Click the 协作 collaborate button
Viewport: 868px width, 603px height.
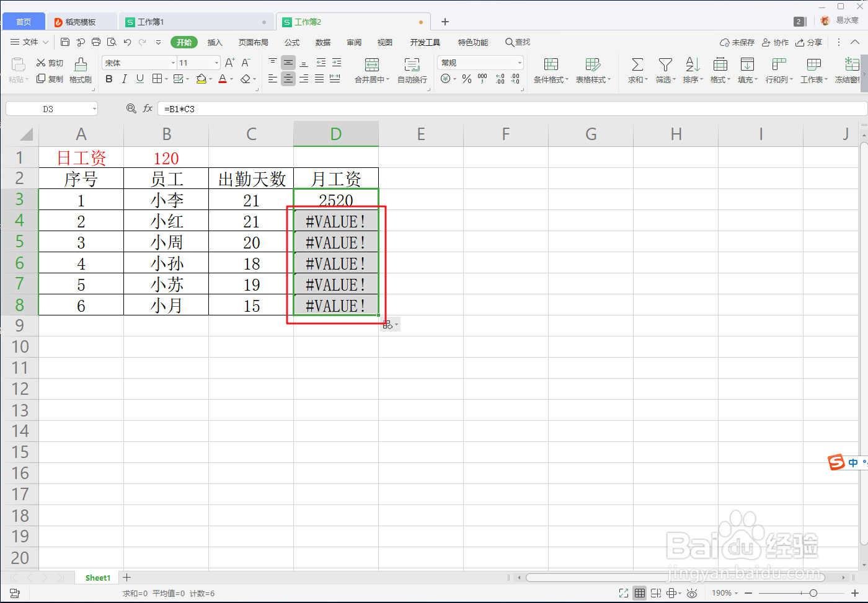(775, 42)
